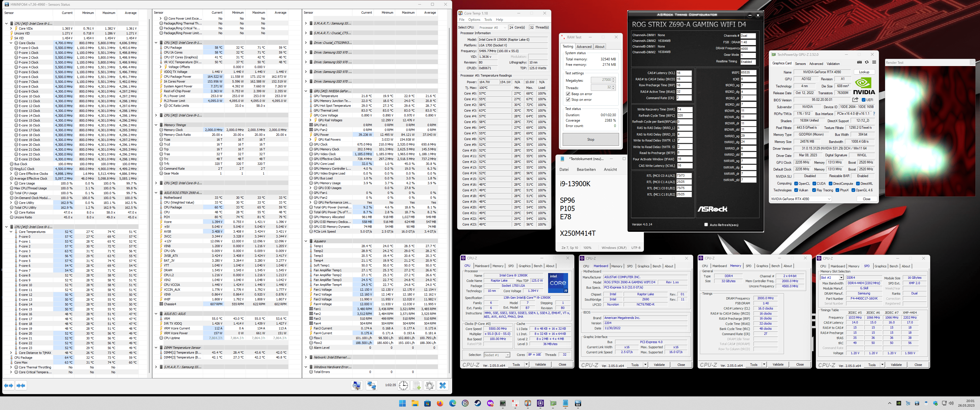Open File Explorer from taskbar
Viewport: 980px width, 410px height.
click(x=415, y=403)
